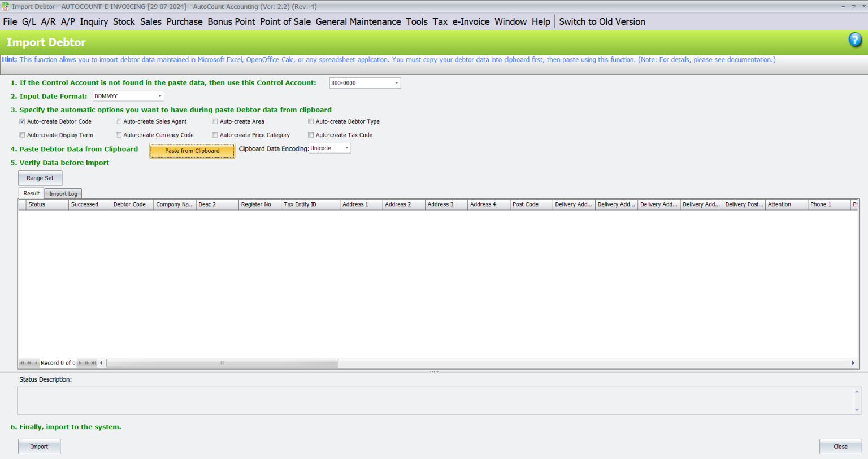868x459 pixels.
Task: Click the Successed column header
Action: (90, 204)
